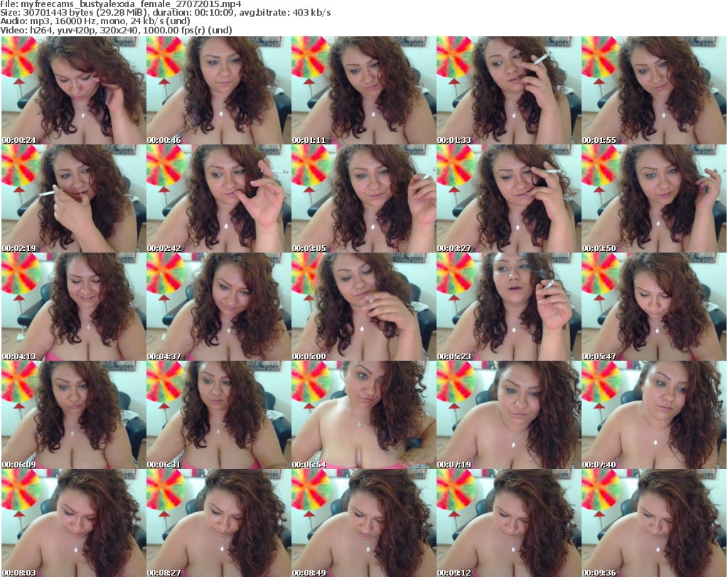Pick the frame labeled 00:01:55
728x577 pixels.
pos(654,90)
